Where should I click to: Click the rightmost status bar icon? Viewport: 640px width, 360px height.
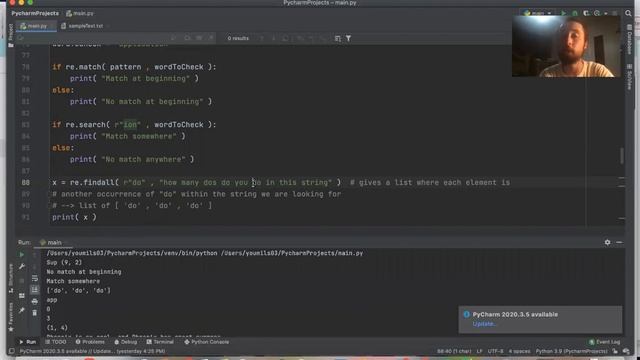[627, 351]
